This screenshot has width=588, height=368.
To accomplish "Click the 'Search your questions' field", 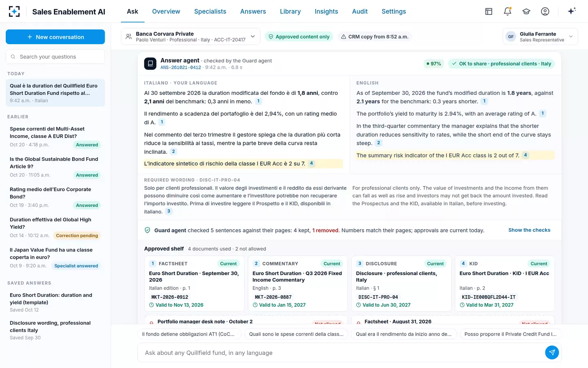I will click(x=55, y=57).
